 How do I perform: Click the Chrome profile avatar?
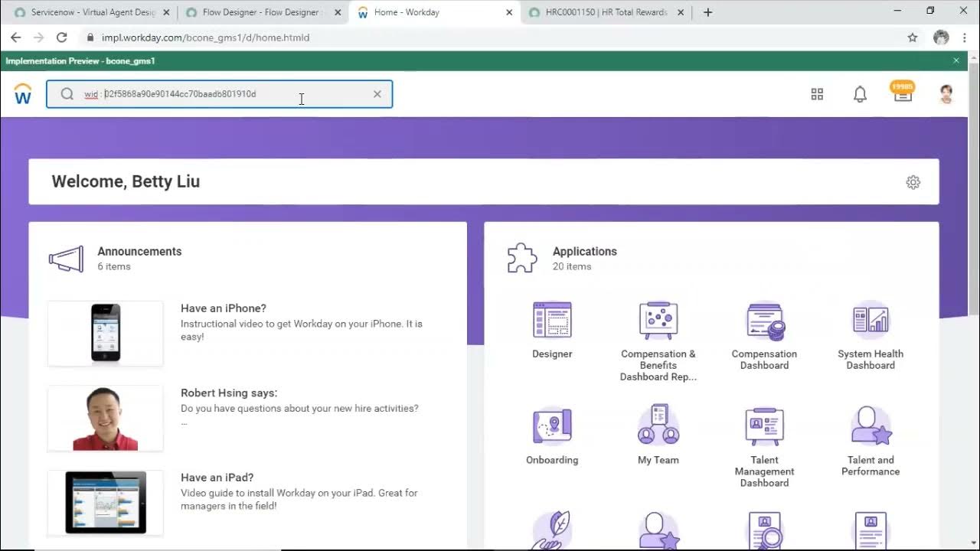(941, 37)
